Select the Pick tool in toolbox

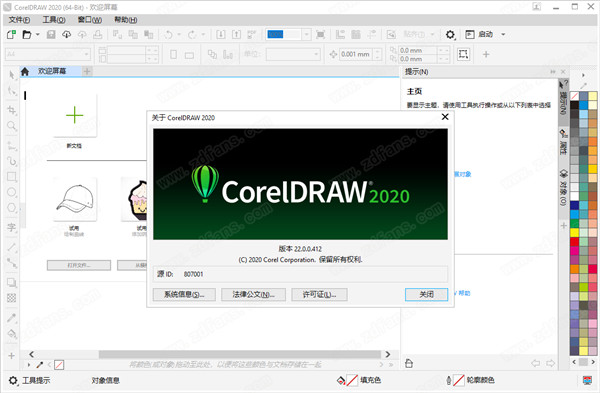coord(11,75)
